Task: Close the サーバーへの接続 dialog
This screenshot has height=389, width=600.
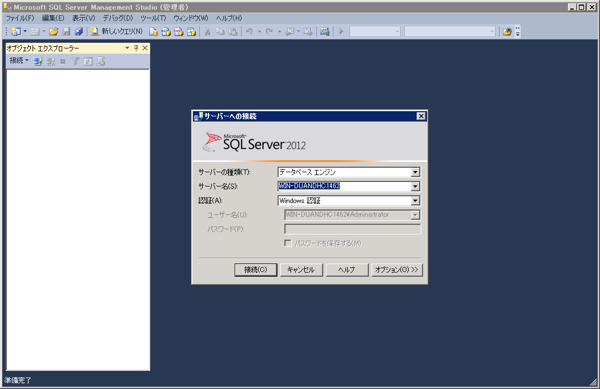Action: click(421, 116)
